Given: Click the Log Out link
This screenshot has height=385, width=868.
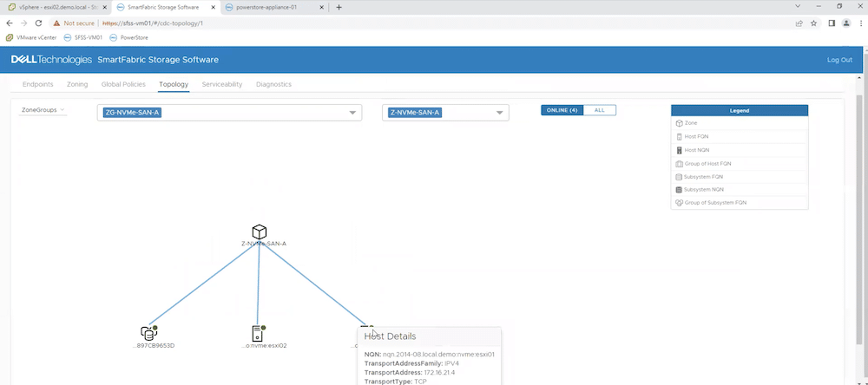Looking at the screenshot, I should point(839,60).
